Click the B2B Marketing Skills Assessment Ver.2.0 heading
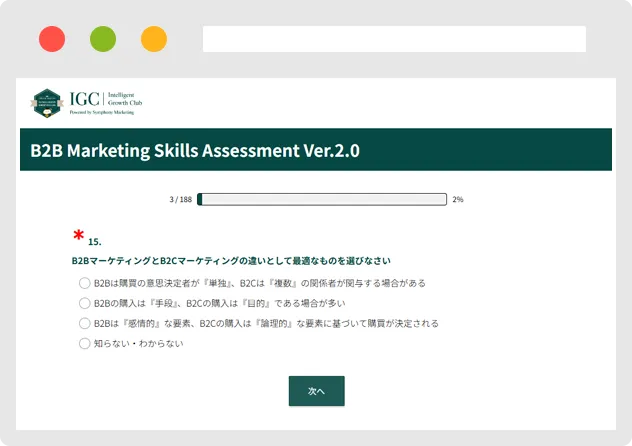Viewport: 632px width, 446px height. (195, 150)
